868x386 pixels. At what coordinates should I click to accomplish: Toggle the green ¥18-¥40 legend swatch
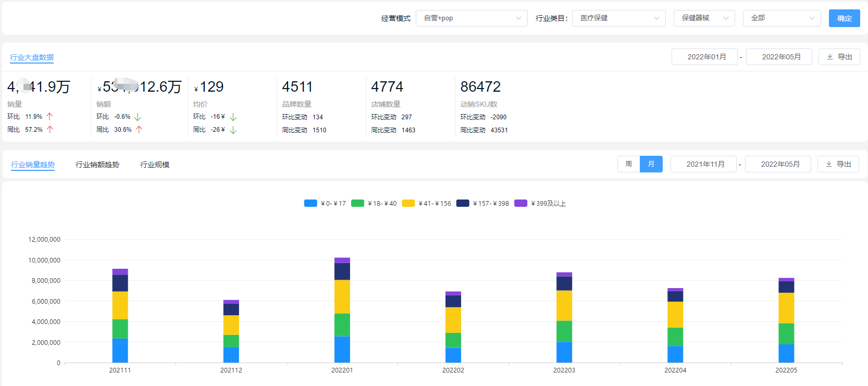click(357, 203)
